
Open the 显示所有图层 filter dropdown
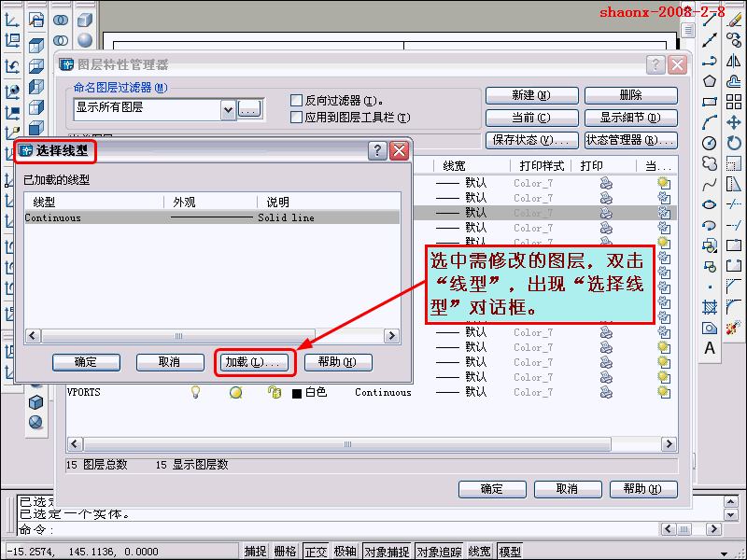click(228, 110)
